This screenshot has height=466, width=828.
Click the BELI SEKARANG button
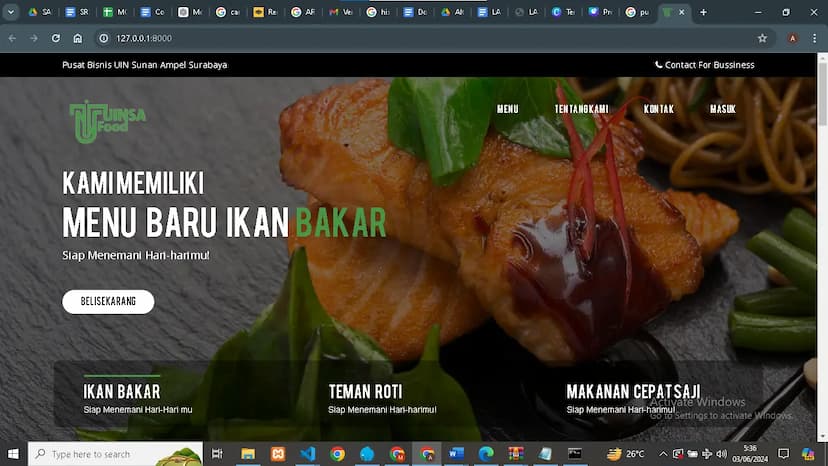point(108,302)
